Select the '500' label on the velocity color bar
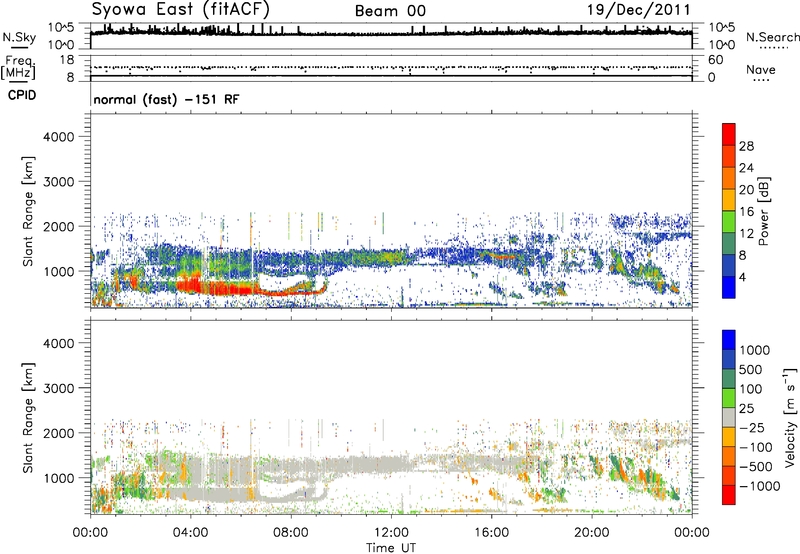 click(x=753, y=369)
